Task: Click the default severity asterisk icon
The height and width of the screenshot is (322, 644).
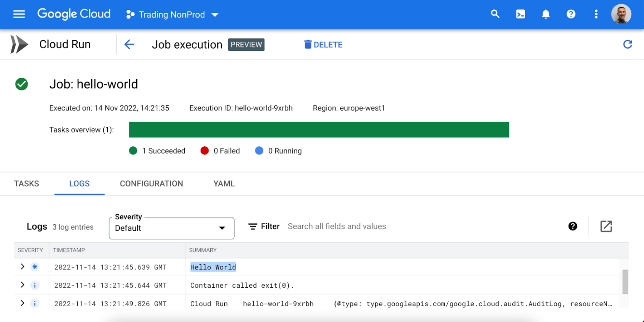Action: [35, 267]
